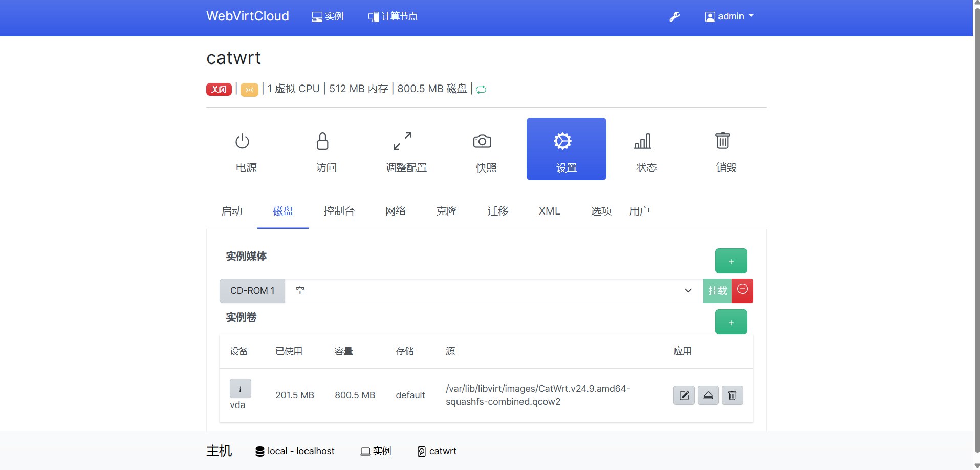
Task: Open the 设置 settings section
Action: [x=567, y=149]
